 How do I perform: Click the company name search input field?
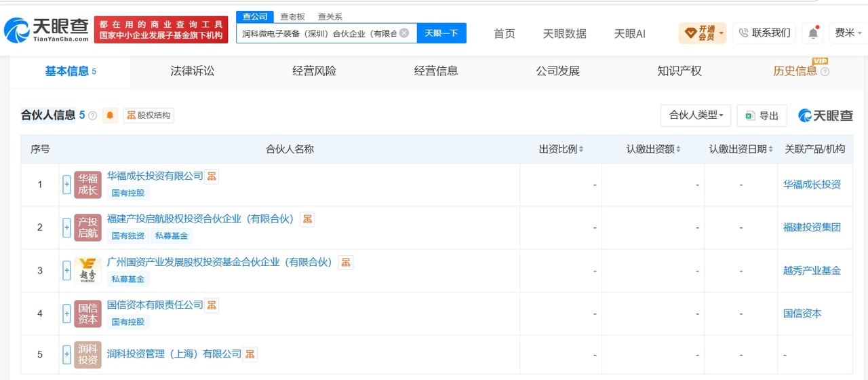319,33
